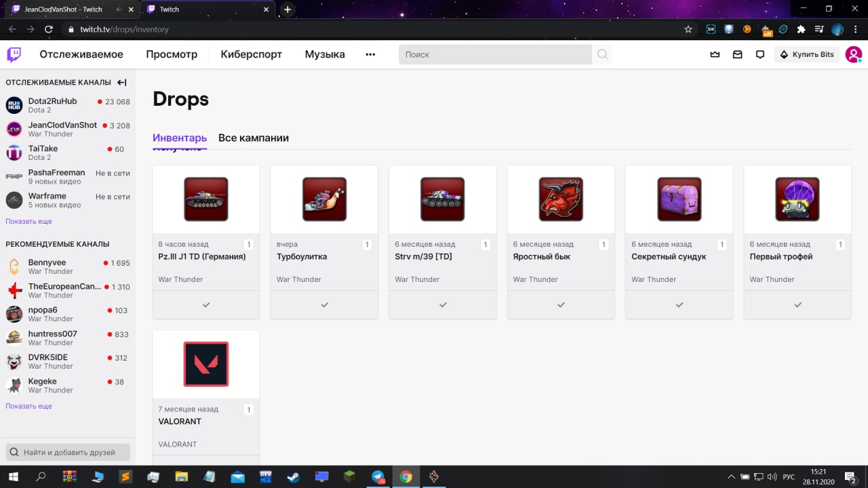Open the whispers chat bubble icon
The image size is (868, 488).
click(760, 54)
